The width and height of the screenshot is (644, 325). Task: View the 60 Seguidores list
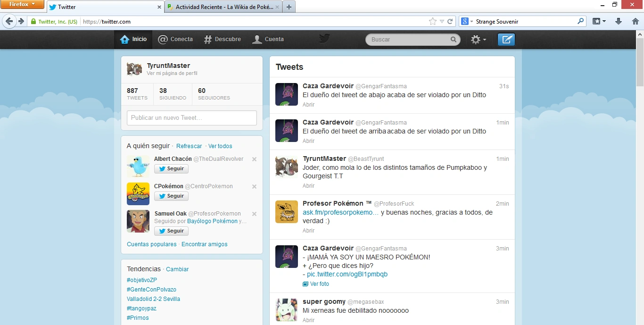pos(214,94)
